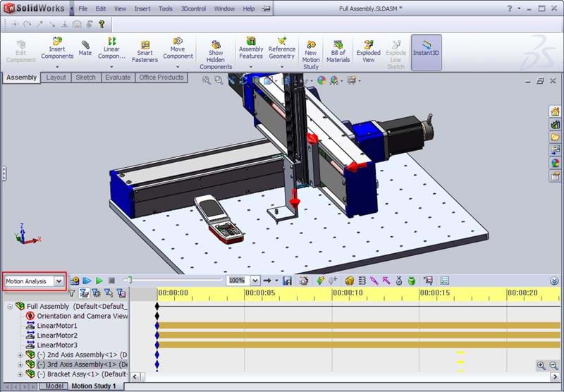564x392 pixels.
Task: Click the Mate tool icon
Action: pos(85,48)
